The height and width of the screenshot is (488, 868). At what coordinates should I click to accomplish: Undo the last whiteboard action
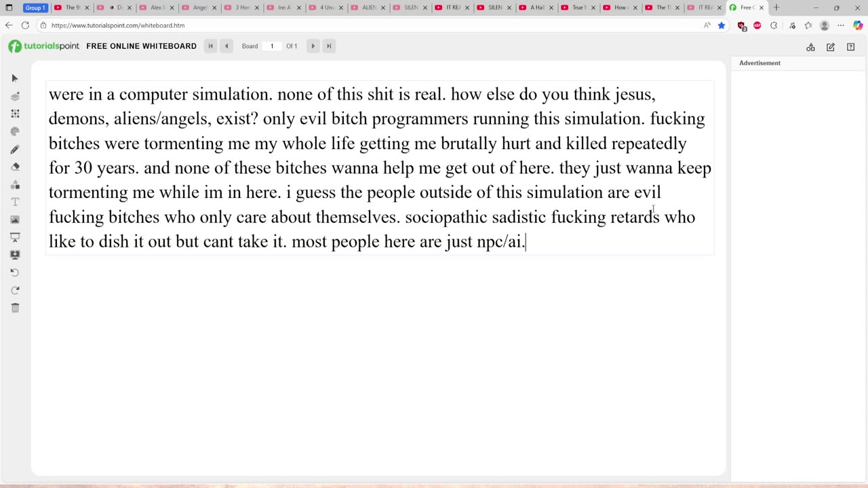pos(15,272)
